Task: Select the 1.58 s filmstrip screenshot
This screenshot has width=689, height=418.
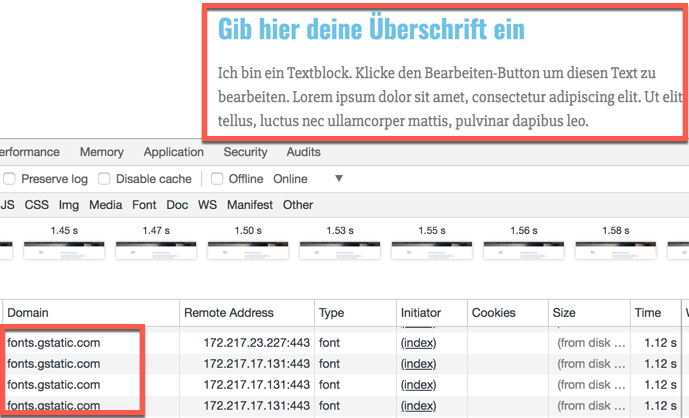Action: coord(616,250)
